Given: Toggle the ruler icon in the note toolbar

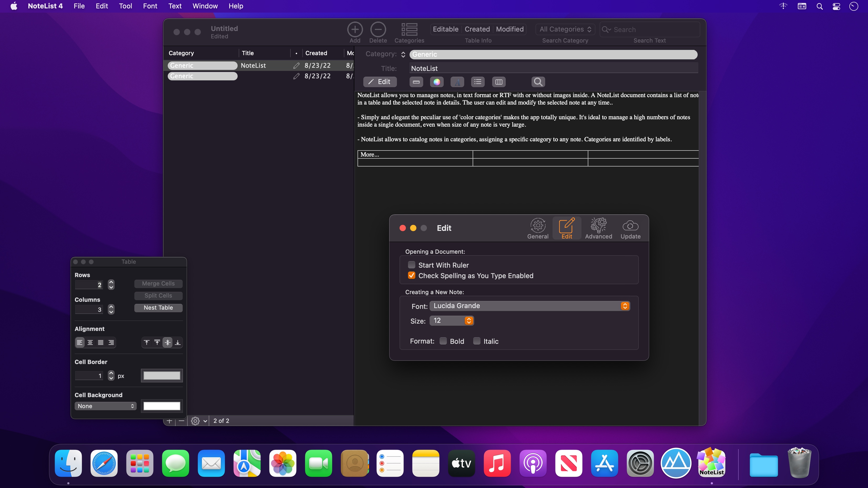Looking at the screenshot, I should coord(416,82).
